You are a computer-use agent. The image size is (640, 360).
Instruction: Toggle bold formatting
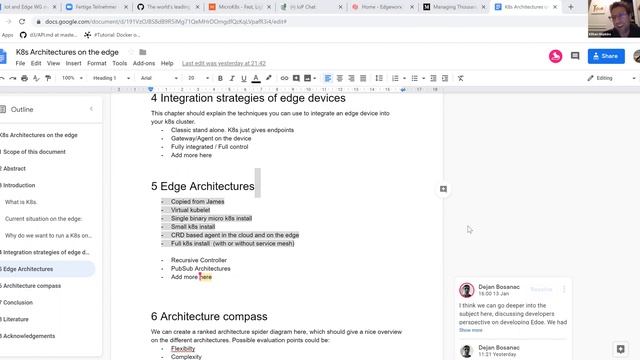click(220, 78)
